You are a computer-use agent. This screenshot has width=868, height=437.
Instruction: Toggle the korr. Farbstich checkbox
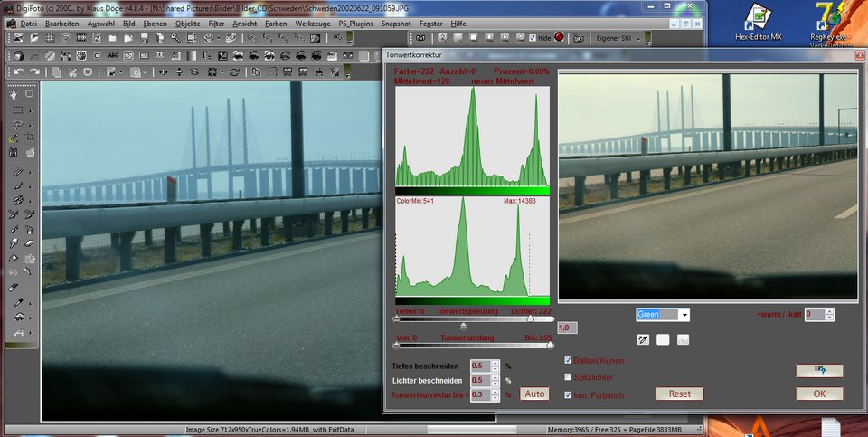pyautogui.click(x=568, y=394)
